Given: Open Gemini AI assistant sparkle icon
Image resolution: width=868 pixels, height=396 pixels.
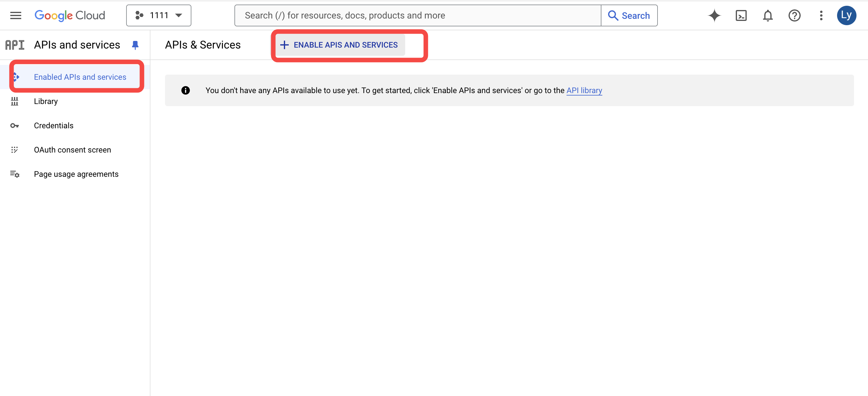Looking at the screenshot, I should point(714,15).
